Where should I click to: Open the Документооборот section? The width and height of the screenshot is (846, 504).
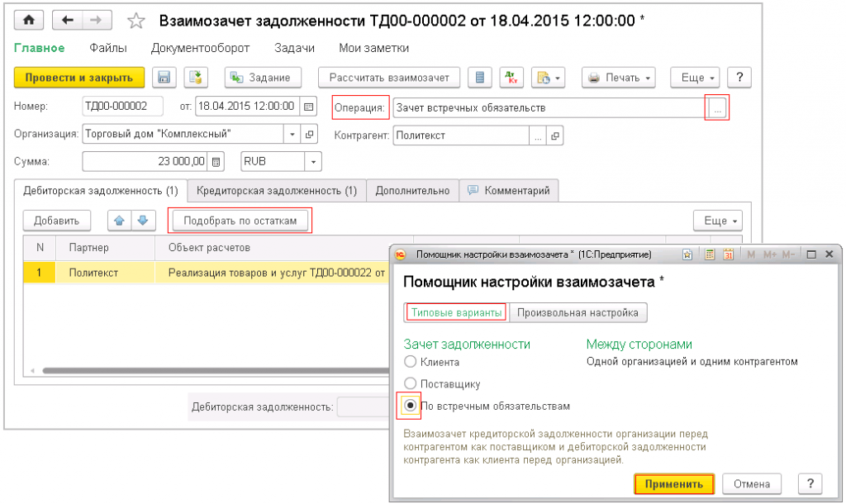coord(200,48)
